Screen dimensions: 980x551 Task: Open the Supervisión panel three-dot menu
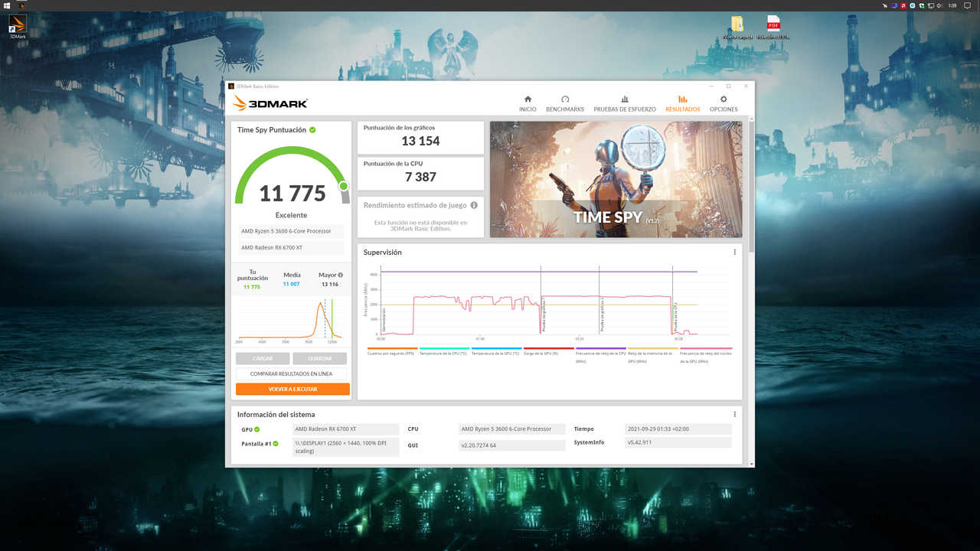coord(735,253)
